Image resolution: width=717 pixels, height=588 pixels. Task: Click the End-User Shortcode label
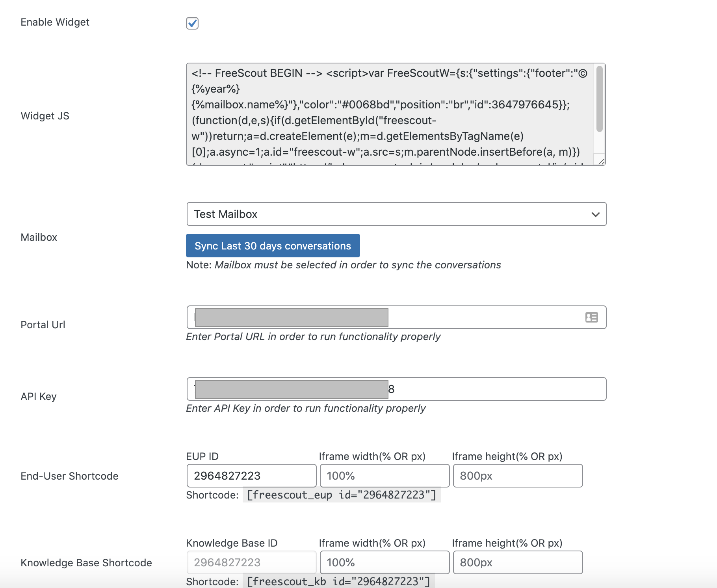coord(69,476)
